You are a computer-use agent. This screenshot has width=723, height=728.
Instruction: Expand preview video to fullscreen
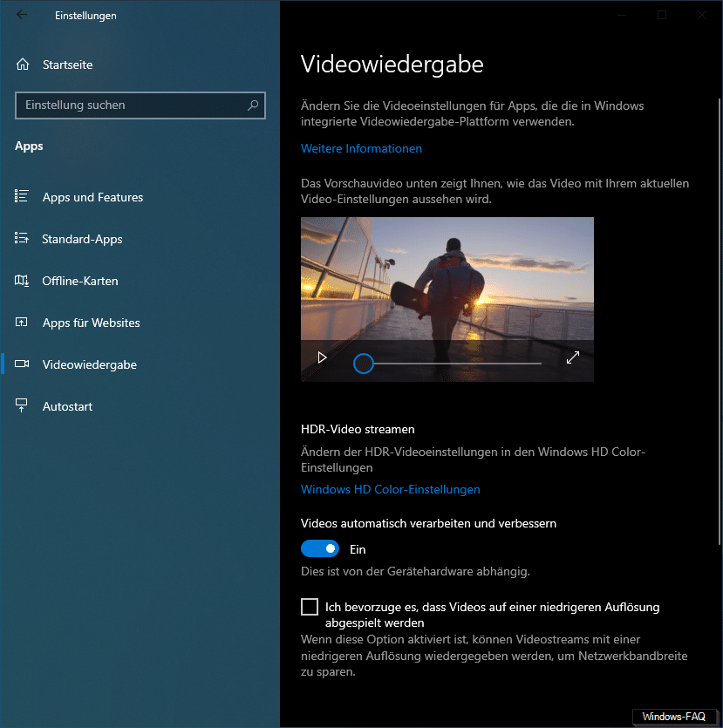click(x=572, y=357)
